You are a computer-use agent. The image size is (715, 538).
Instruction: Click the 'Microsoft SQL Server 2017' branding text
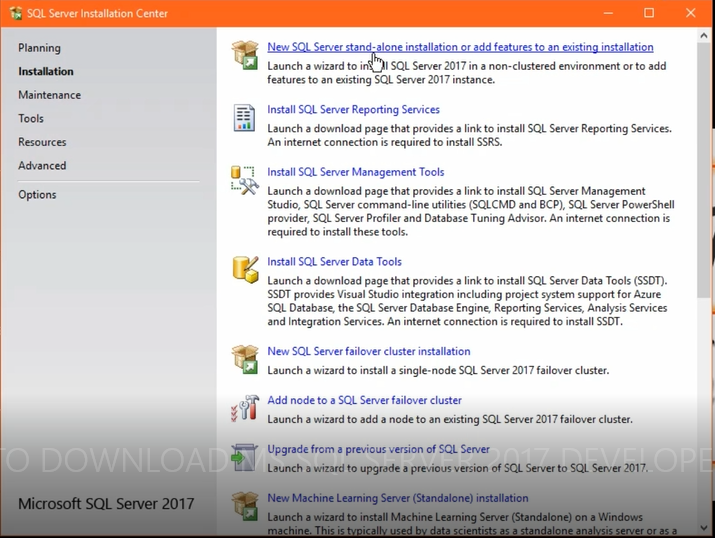tap(106, 504)
